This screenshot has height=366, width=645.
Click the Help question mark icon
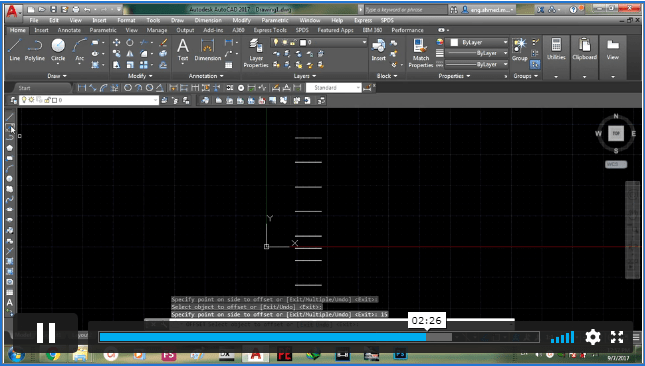pyautogui.click(x=573, y=9)
